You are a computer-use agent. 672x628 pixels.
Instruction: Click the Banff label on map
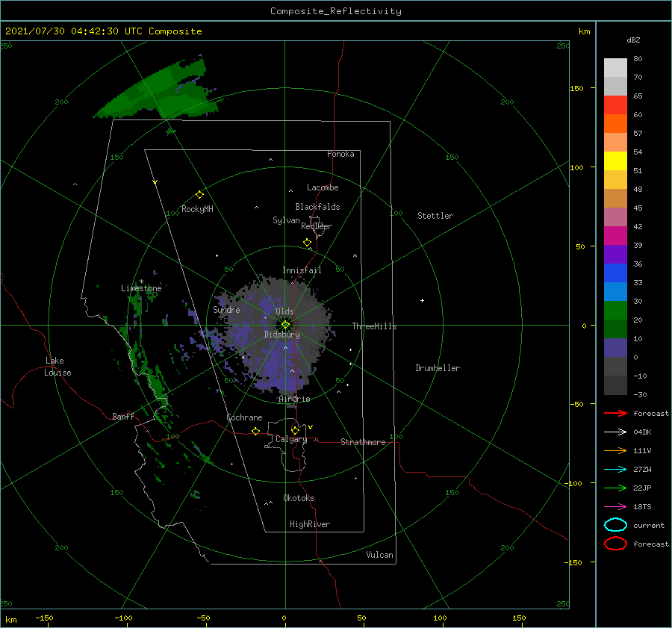(x=123, y=417)
